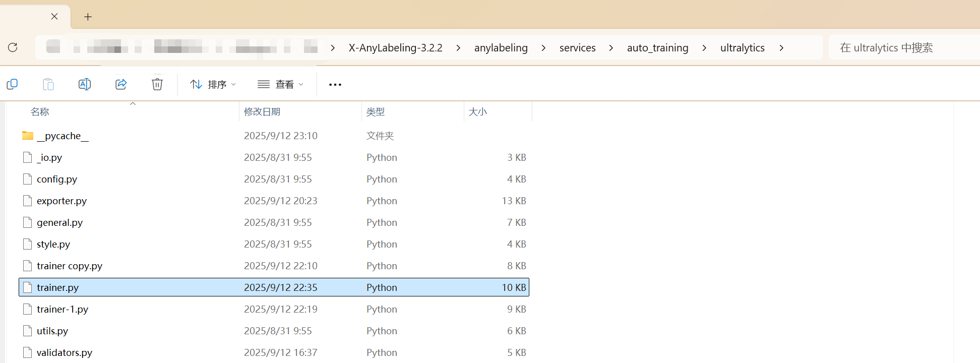Click the 10 KB size of trainer.py
Image resolution: width=980 pixels, height=363 pixels.
tap(514, 287)
